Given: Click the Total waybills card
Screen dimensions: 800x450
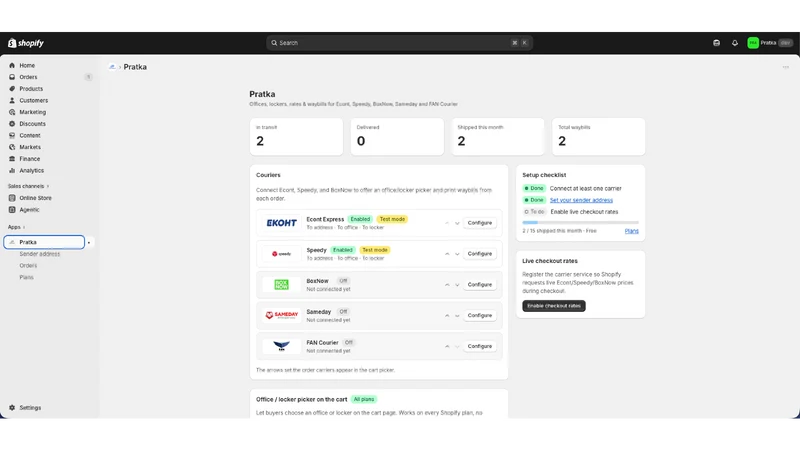Looking at the screenshot, I should point(598,137).
